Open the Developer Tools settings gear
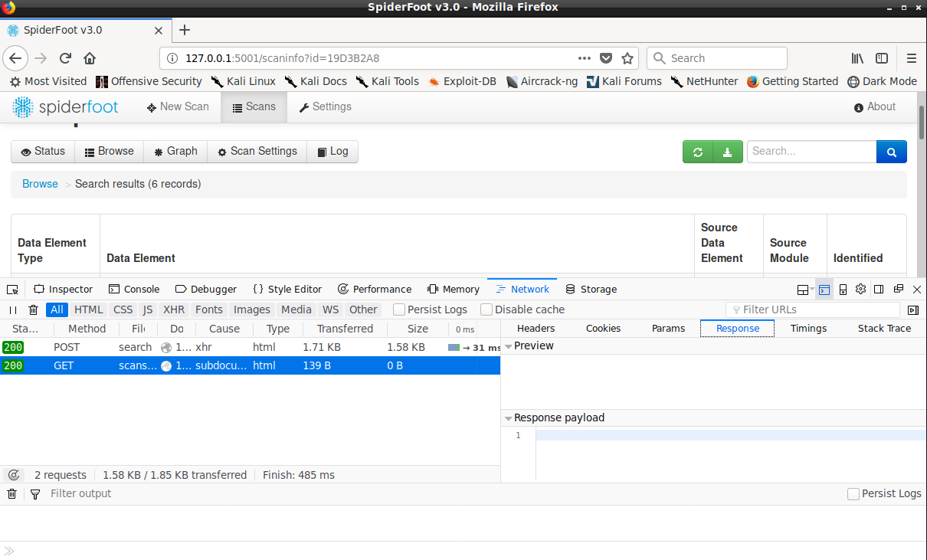The width and height of the screenshot is (927, 560). point(860,289)
